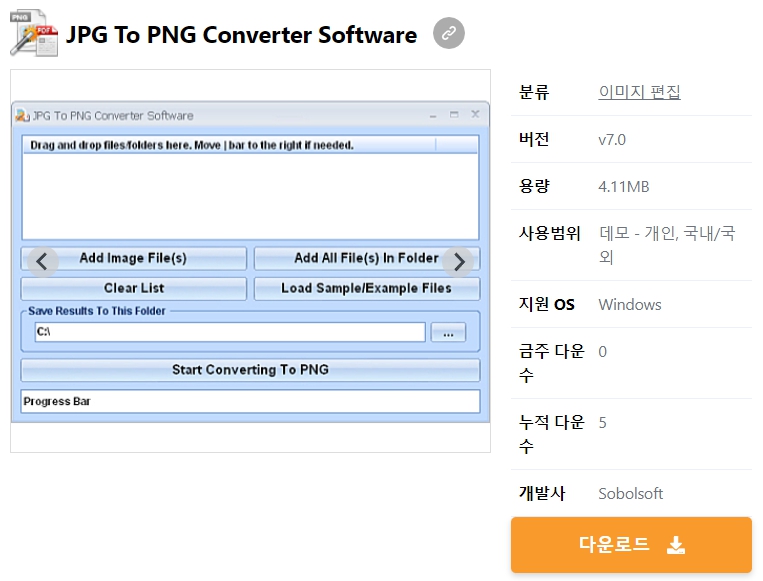Click the supported OS value Windows
Image resolution: width=763 pixels, height=581 pixels.
(630, 305)
